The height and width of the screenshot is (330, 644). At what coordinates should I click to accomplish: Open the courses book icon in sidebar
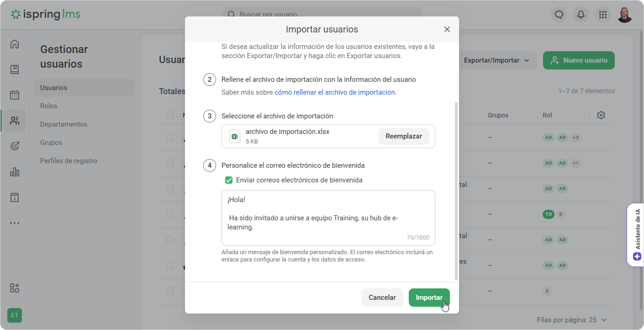tap(15, 69)
